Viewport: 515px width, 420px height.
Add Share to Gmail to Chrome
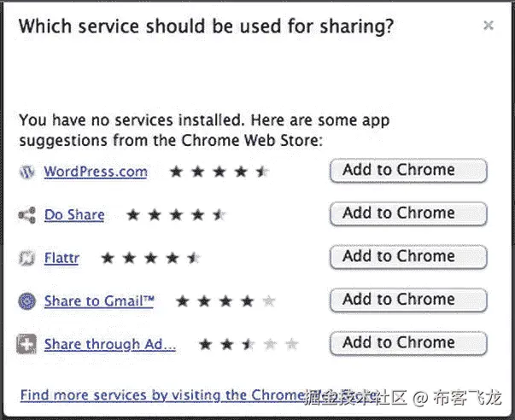coord(407,300)
